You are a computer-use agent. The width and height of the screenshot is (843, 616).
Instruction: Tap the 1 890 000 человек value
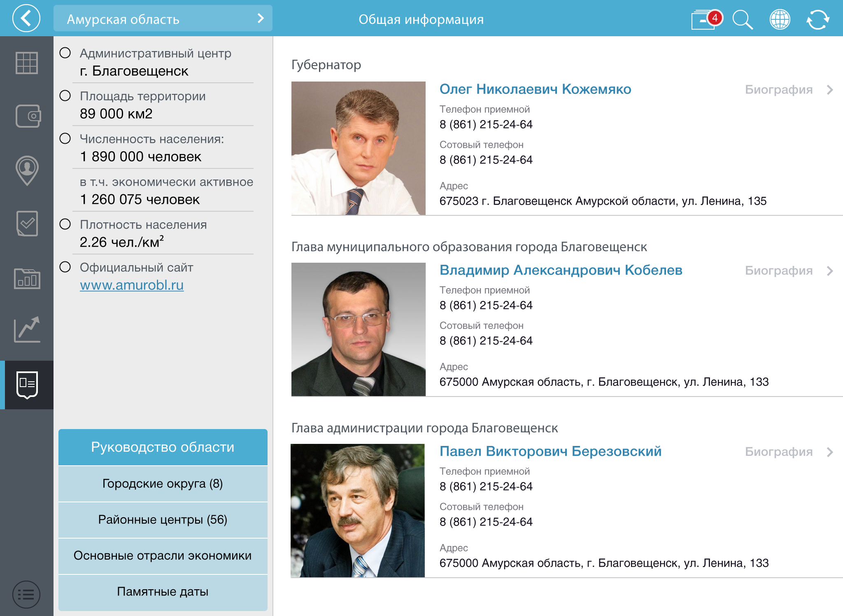[141, 157]
